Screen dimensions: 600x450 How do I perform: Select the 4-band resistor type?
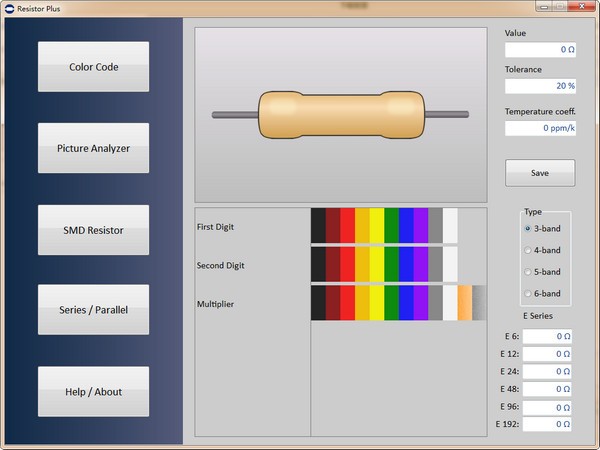coord(528,250)
